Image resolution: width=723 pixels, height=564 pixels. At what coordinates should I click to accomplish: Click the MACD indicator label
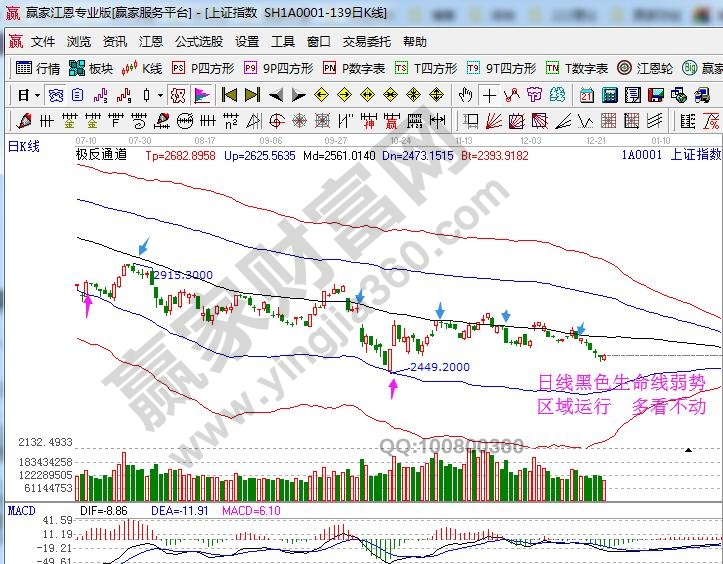(x=21, y=513)
